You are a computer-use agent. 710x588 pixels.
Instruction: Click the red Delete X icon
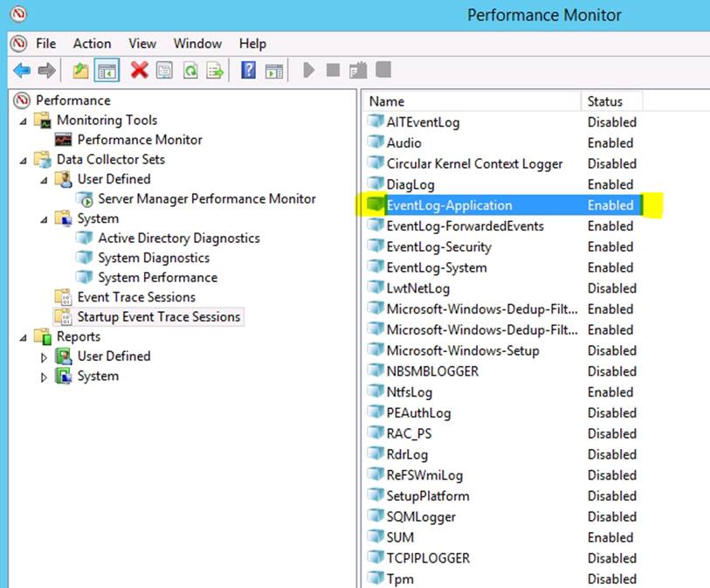tap(139, 71)
